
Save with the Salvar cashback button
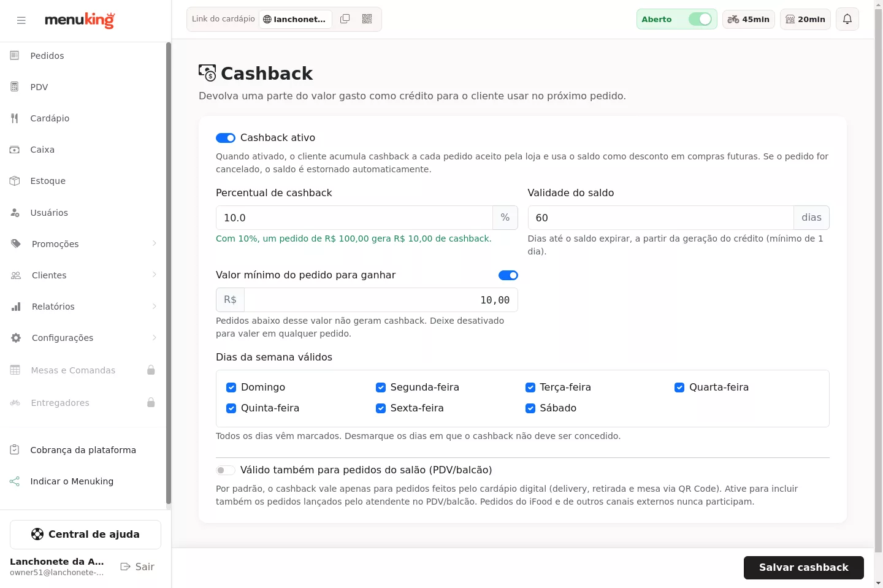tap(803, 568)
